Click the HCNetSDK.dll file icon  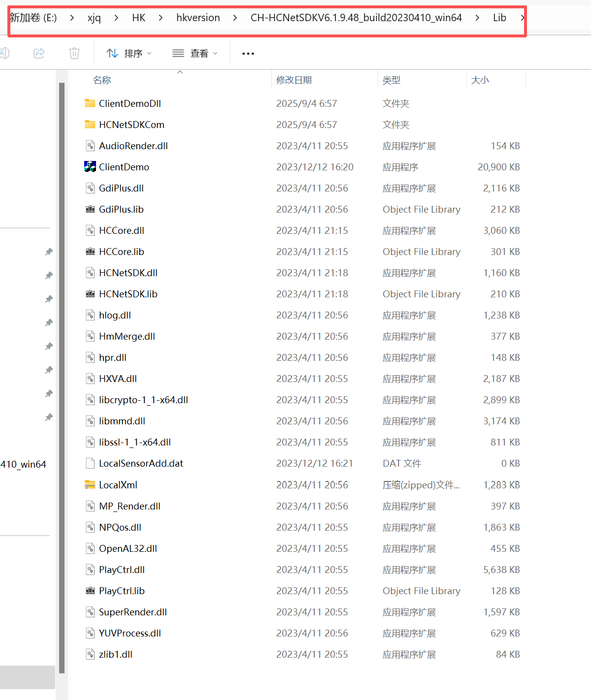coord(90,273)
